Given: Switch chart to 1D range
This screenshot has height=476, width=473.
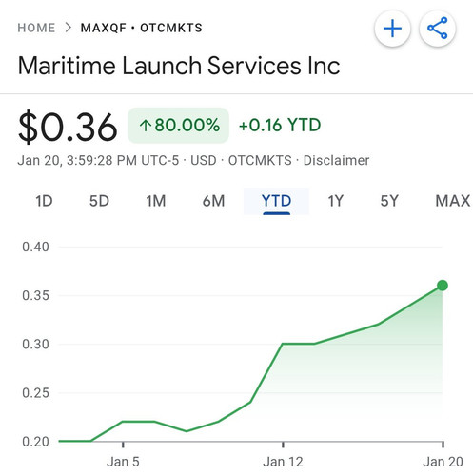Looking at the screenshot, I should pyautogui.click(x=44, y=201).
